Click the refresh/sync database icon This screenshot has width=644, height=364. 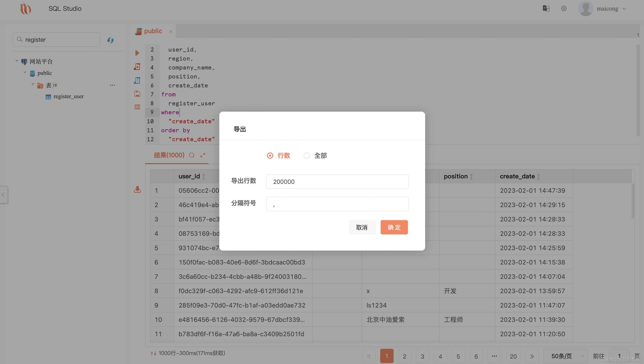point(111,40)
